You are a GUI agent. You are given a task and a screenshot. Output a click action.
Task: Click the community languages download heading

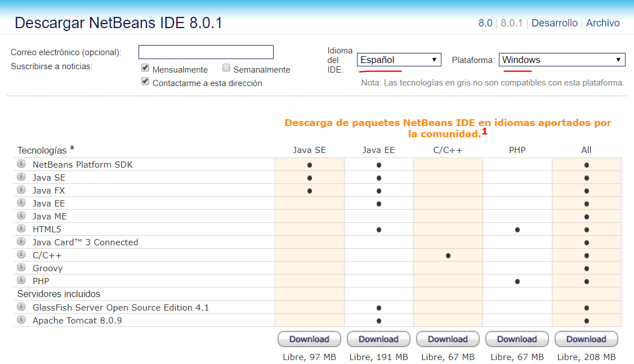point(448,128)
